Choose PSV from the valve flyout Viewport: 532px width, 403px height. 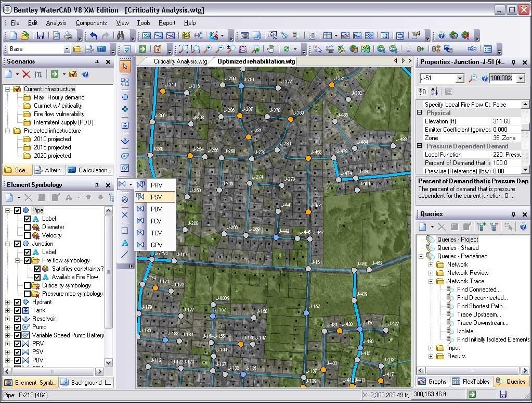156,197
